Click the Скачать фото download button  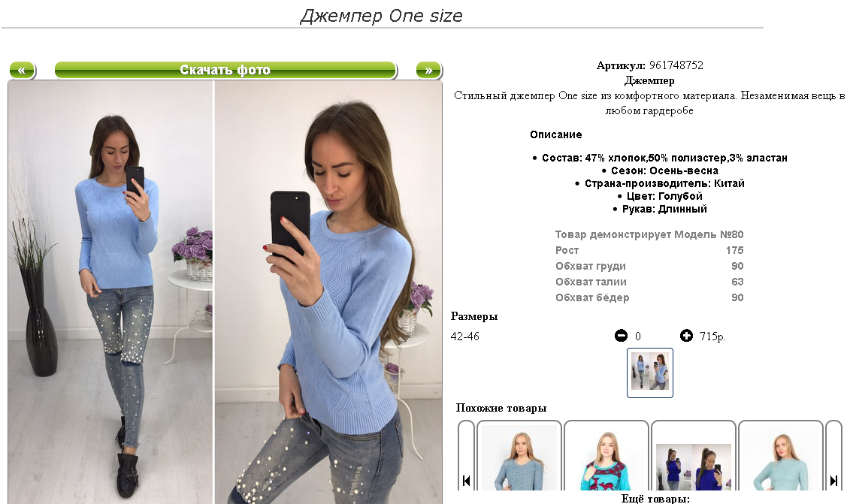coord(225,70)
